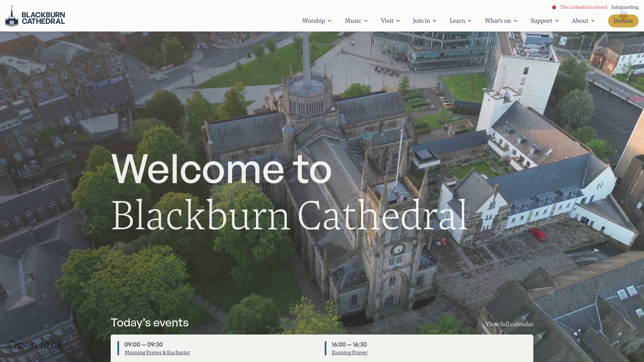Open Morning Prayer & Eucharist event
This screenshot has height=362, width=644.
[157, 352]
